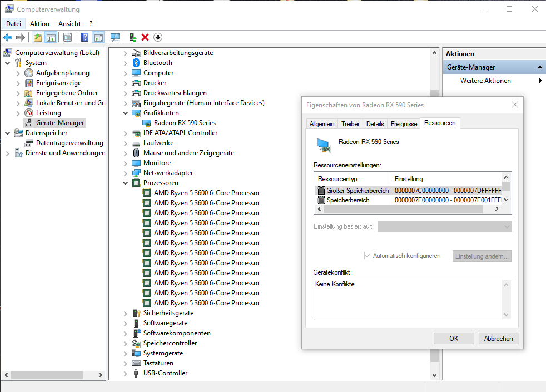Switch to the Details tab
Image resolution: width=546 pixels, height=392 pixels.
point(375,124)
